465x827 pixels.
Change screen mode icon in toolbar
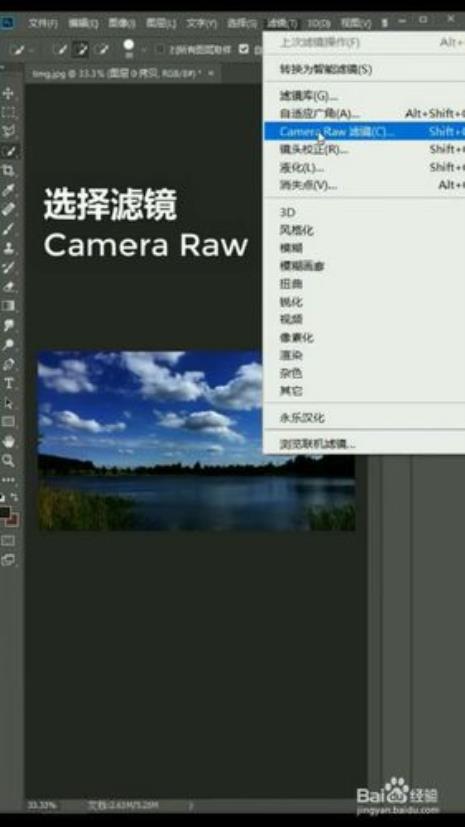click(x=8, y=560)
